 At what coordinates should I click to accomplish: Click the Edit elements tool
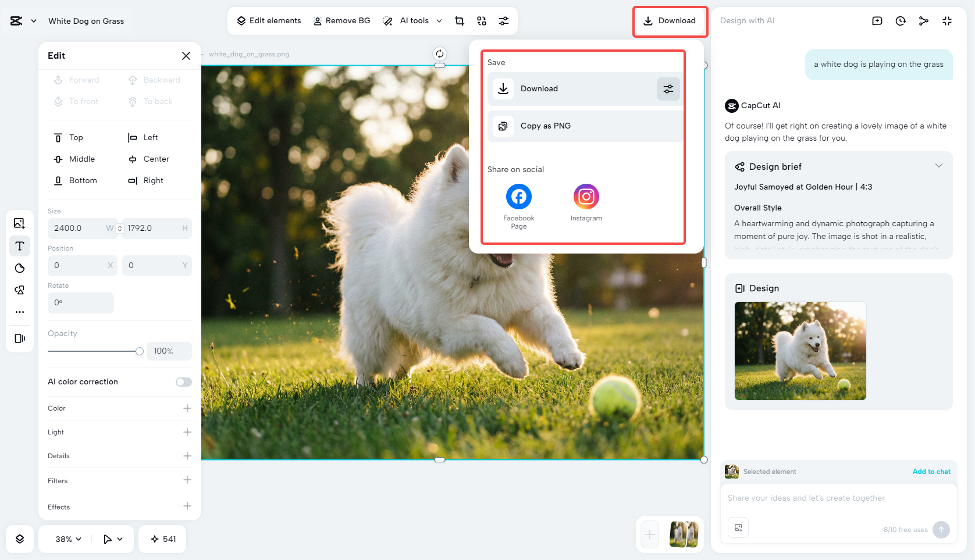coord(269,21)
